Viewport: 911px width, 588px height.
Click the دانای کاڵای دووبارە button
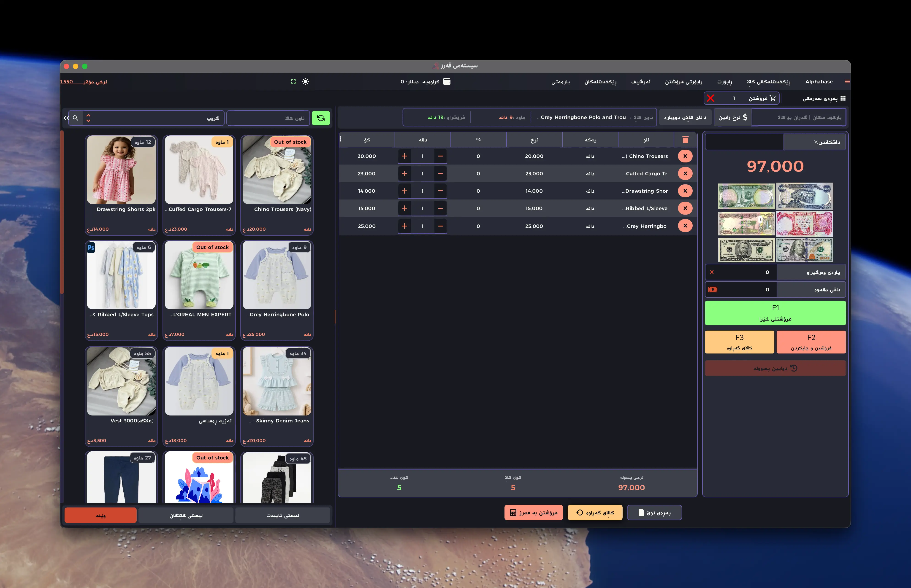[x=685, y=118]
